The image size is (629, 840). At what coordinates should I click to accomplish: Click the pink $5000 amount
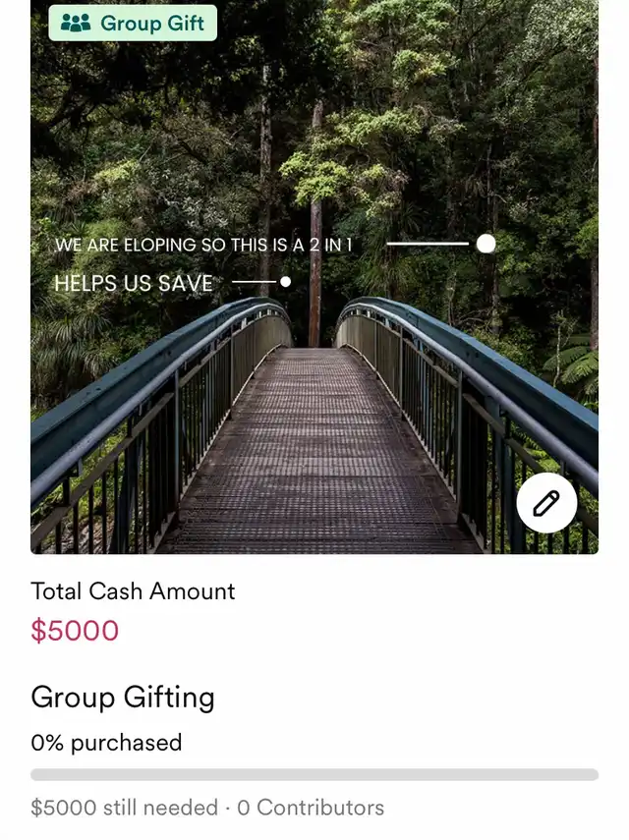point(75,631)
